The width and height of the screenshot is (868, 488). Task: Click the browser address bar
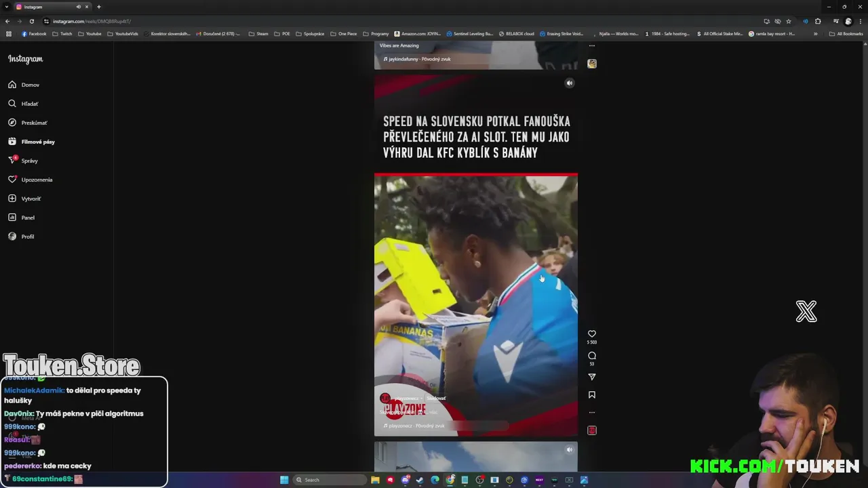pyautogui.click(x=400, y=21)
